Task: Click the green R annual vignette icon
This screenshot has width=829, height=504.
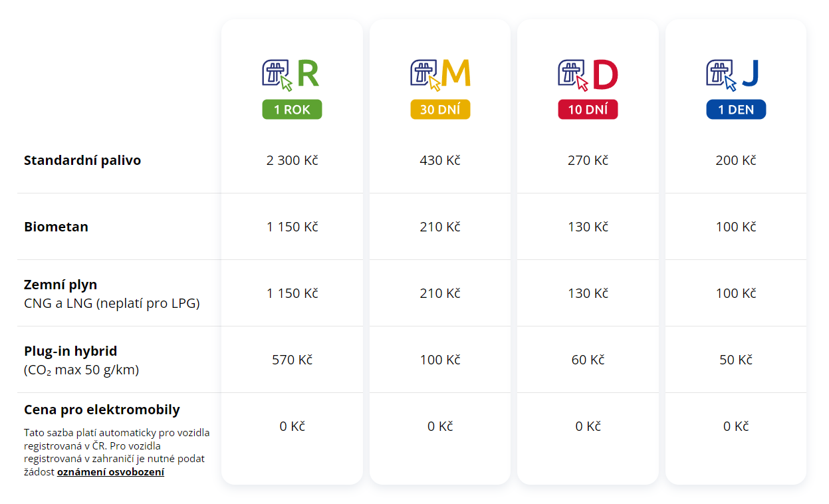Action: pos(291,74)
